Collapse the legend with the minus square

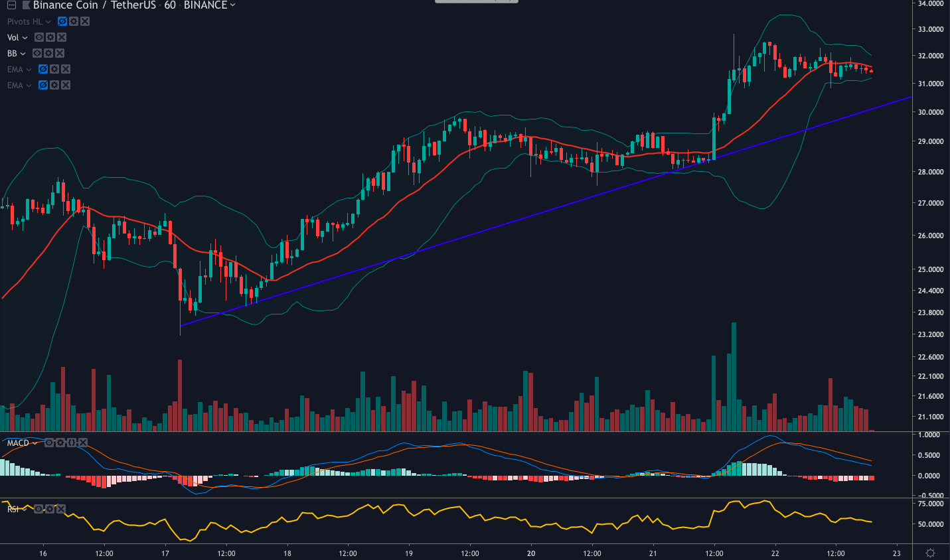coord(12,5)
